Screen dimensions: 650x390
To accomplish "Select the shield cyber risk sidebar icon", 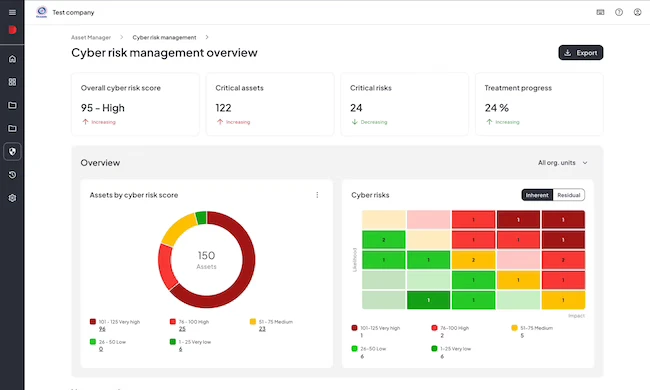I will tap(12, 152).
